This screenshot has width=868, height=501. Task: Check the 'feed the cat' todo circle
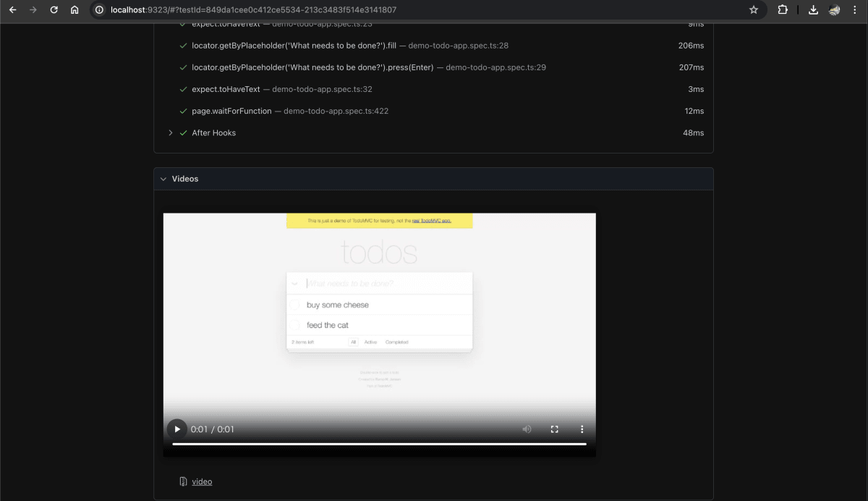point(296,325)
